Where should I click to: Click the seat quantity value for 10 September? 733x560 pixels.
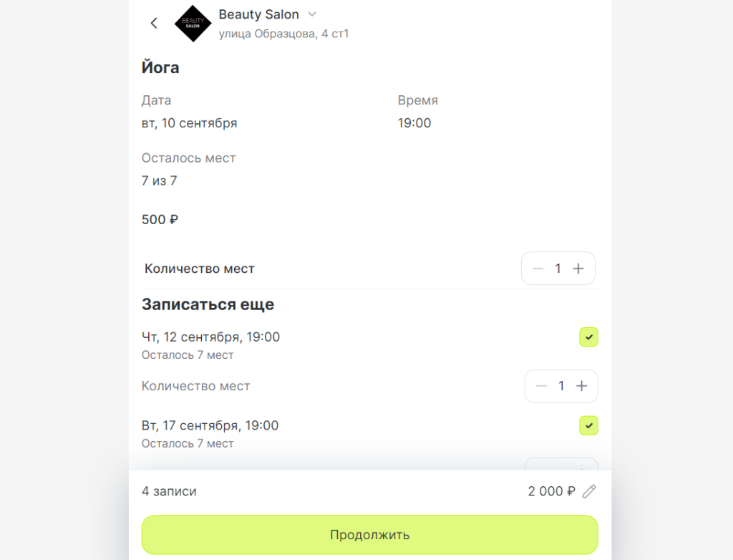[558, 269]
